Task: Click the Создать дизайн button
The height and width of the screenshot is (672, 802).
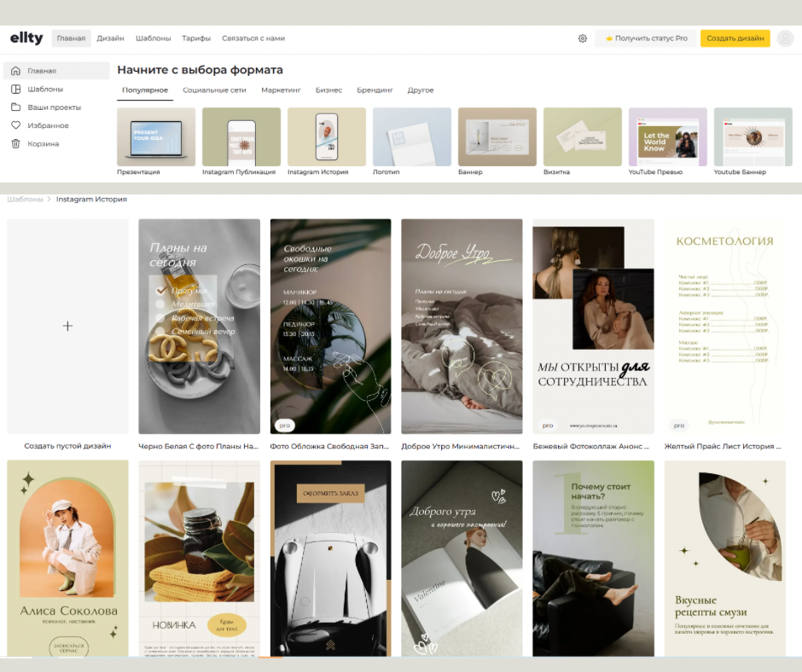Action: pyautogui.click(x=735, y=38)
